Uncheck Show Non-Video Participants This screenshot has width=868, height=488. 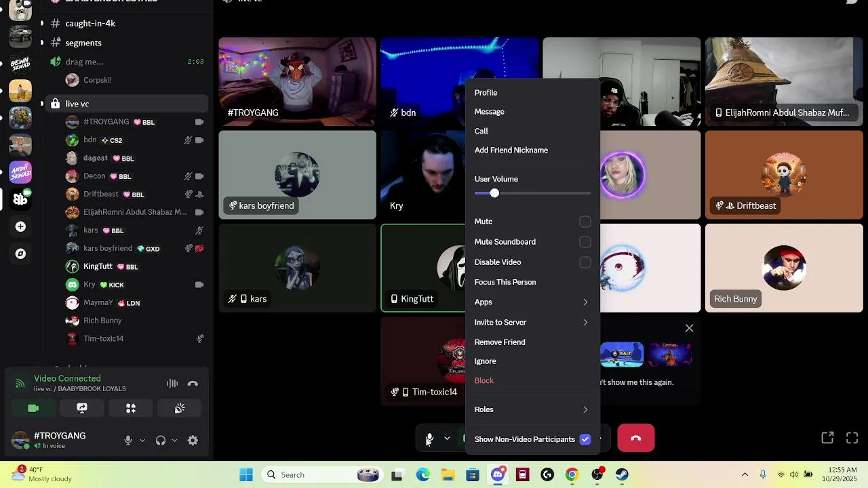click(585, 439)
